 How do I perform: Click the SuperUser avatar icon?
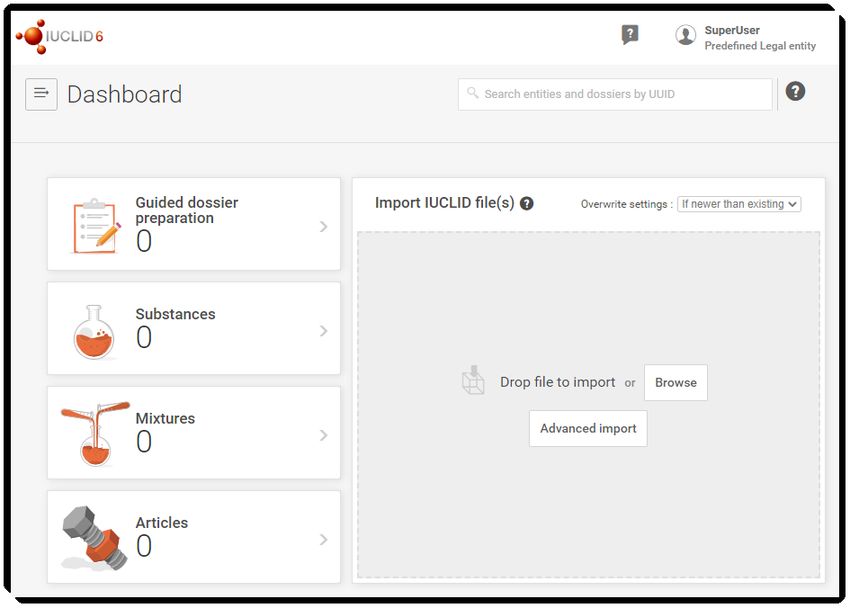click(685, 35)
